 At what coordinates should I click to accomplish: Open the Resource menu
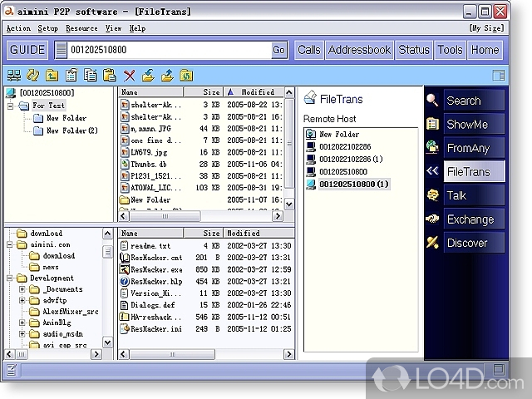81,28
